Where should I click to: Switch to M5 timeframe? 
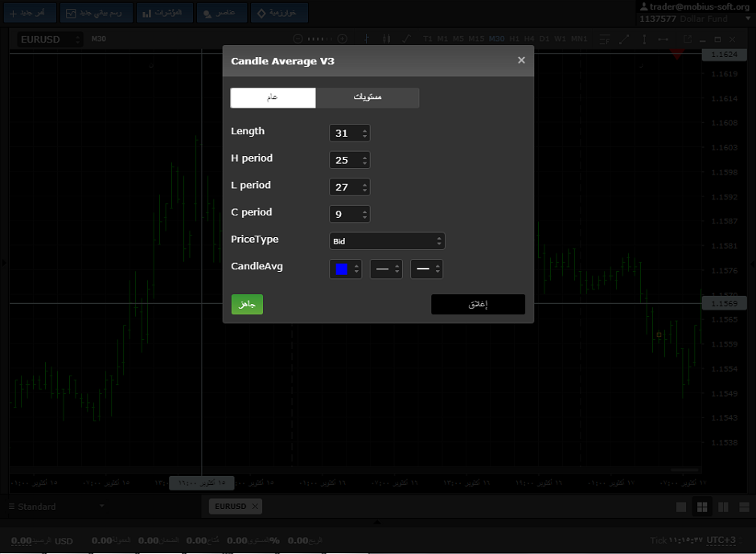point(458,39)
